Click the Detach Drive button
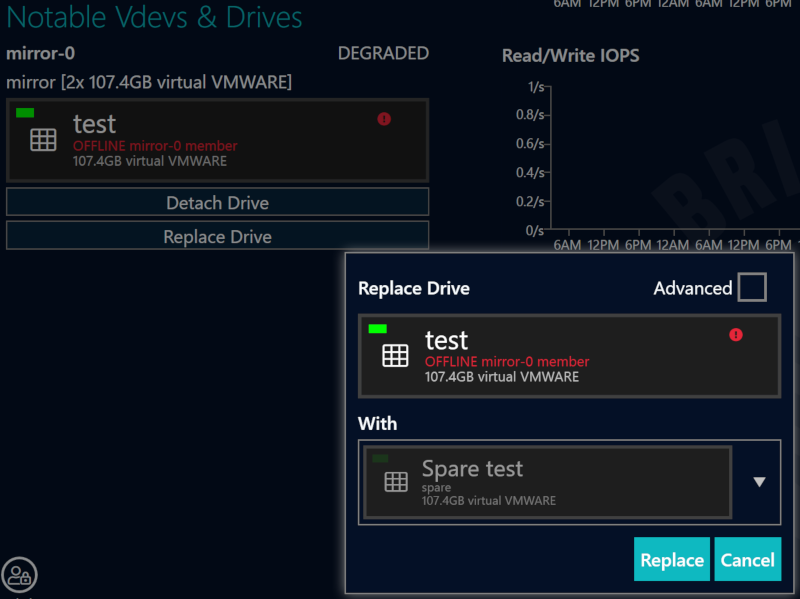The image size is (800, 599). point(217,201)
